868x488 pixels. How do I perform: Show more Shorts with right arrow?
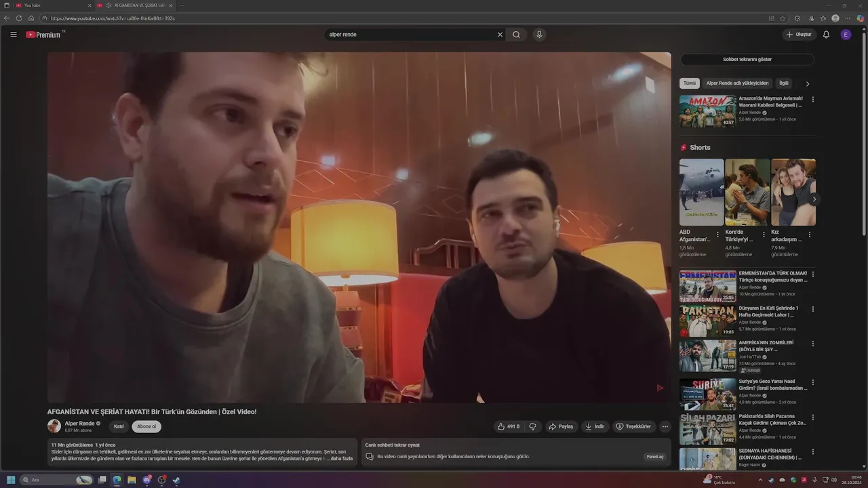pyautogui.click(x=814, y=199)
